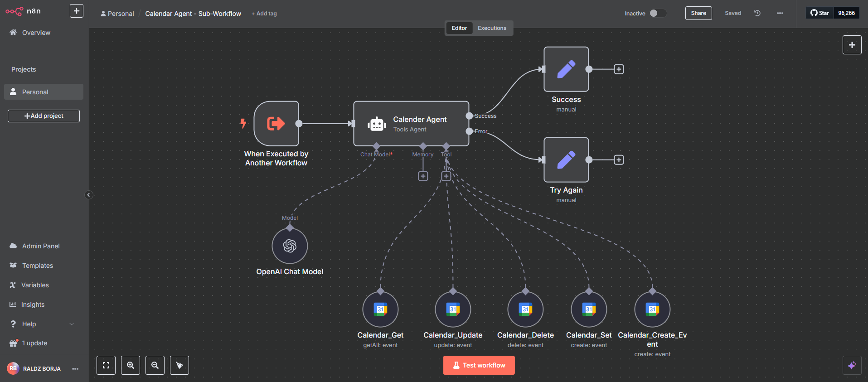Click the RB user avatar

(x=13, y=368)
